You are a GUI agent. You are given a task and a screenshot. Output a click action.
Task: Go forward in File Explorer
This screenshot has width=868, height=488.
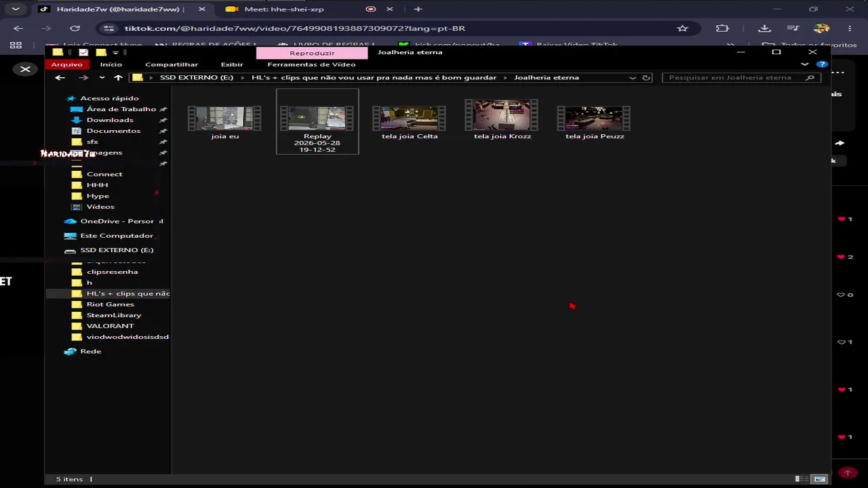83,77
